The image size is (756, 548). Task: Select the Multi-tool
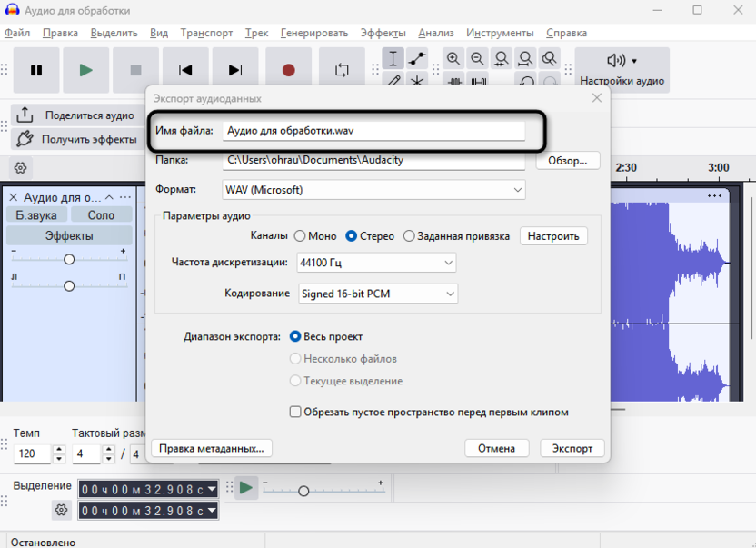(415, 82)
